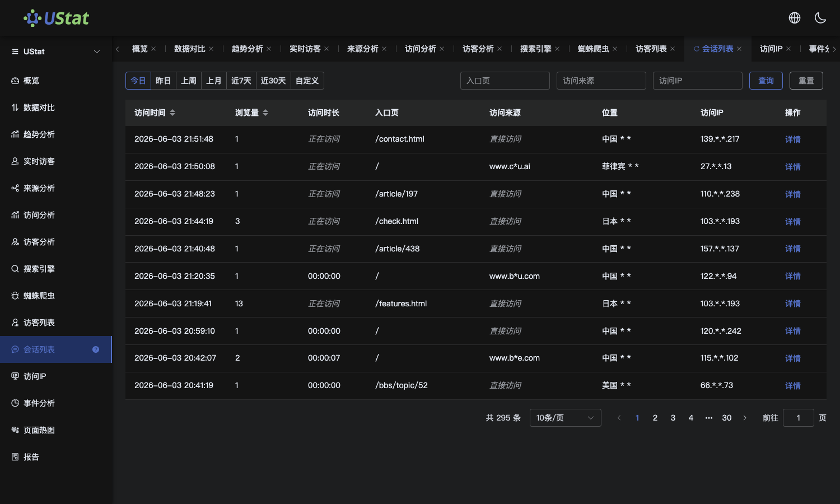This screenshot has width=840, height=504.
Task: Click previous page arrow
Action: tap(619, 418)
